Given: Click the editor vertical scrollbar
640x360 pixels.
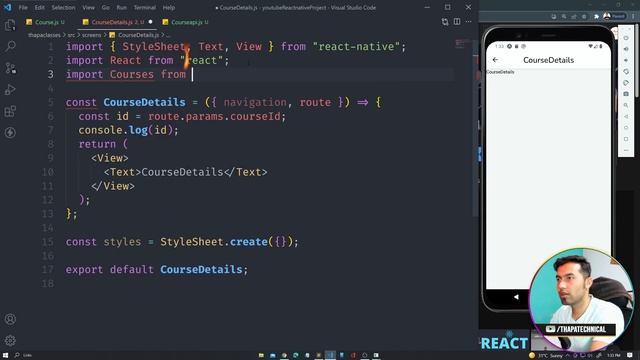Looking at the screenshot, I should (476, 127).
